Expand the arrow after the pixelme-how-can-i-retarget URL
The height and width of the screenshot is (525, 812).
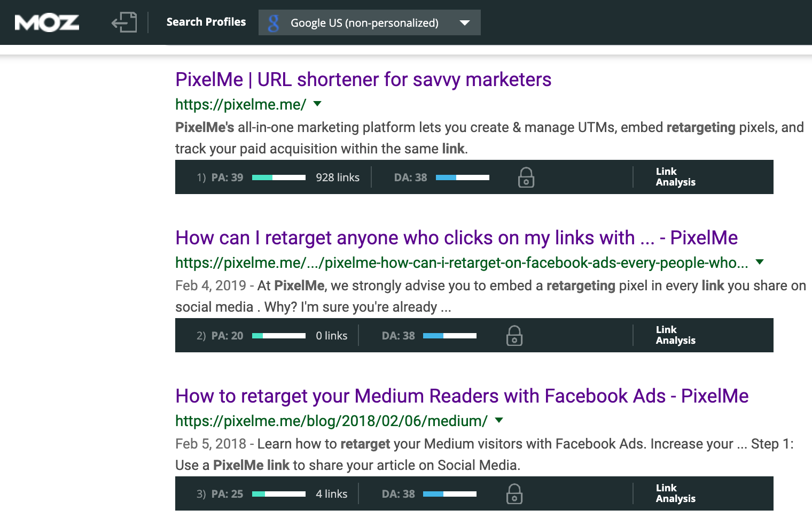tap(760, 262)
